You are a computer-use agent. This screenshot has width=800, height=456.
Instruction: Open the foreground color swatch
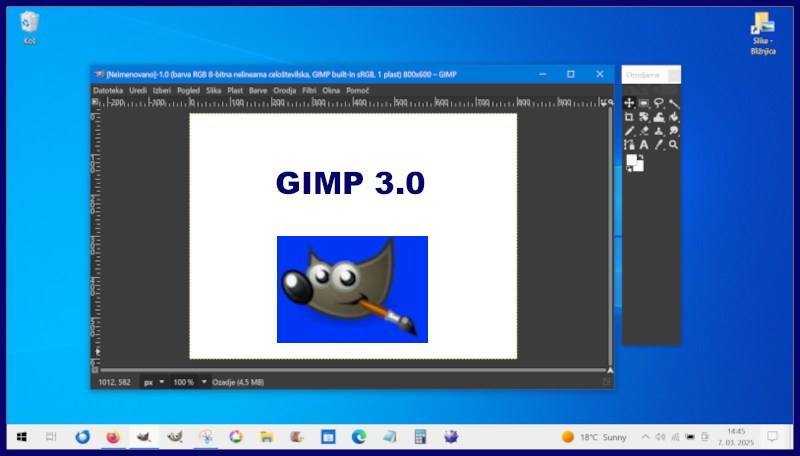(x=632, y=160)
